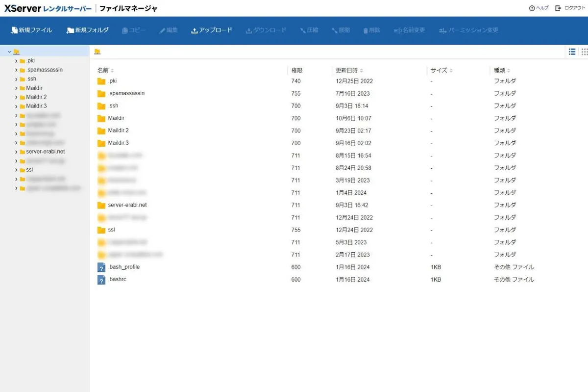Image resolution: width=588 pixels, height=392 pixels.
Task: Click the パーミッション変更 toolbar button
Action: coord(468,30)
